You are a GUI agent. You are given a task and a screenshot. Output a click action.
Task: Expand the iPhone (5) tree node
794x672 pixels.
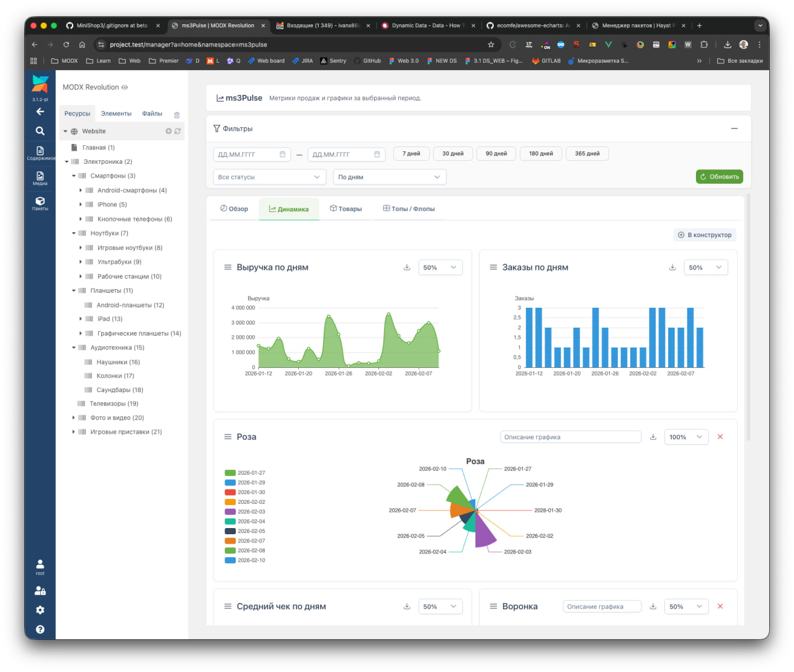click(x=81, y=205)
